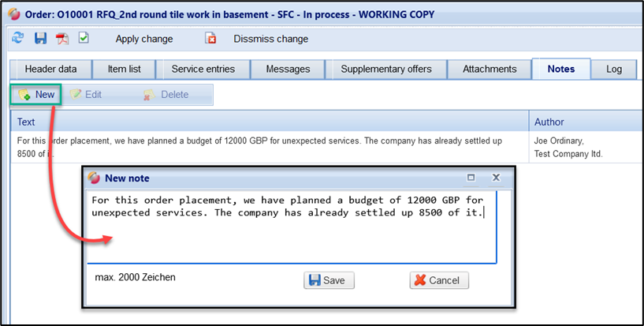This screenshot has width=644, height=326.
Task: Go to the Messages tab
Action: [288, 69]
